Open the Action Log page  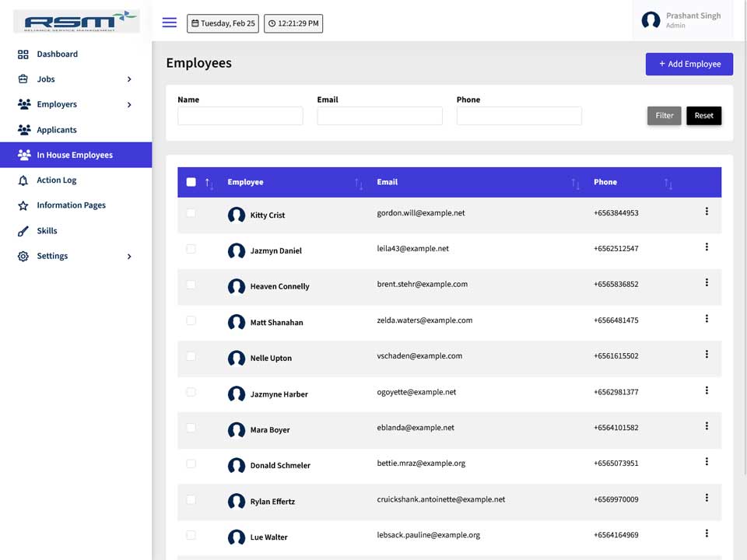57,180
